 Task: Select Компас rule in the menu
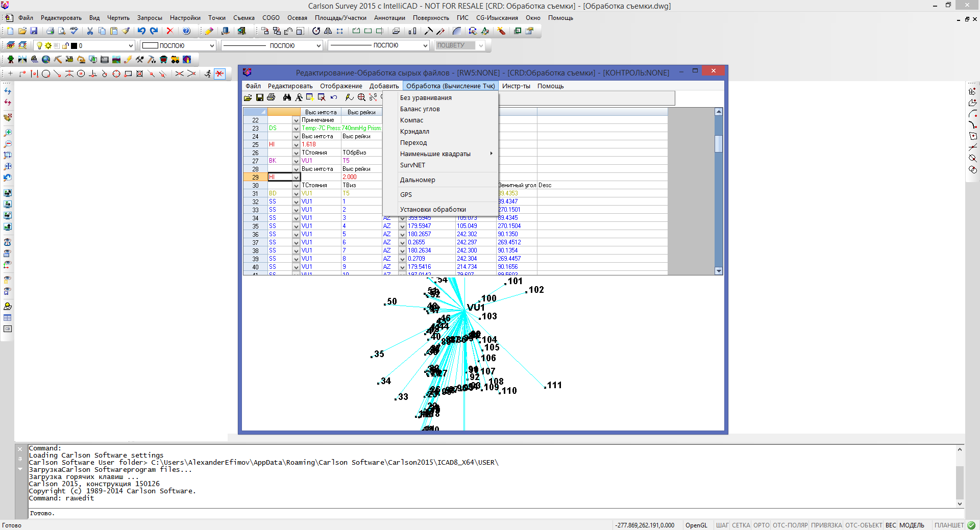(440, 120)
